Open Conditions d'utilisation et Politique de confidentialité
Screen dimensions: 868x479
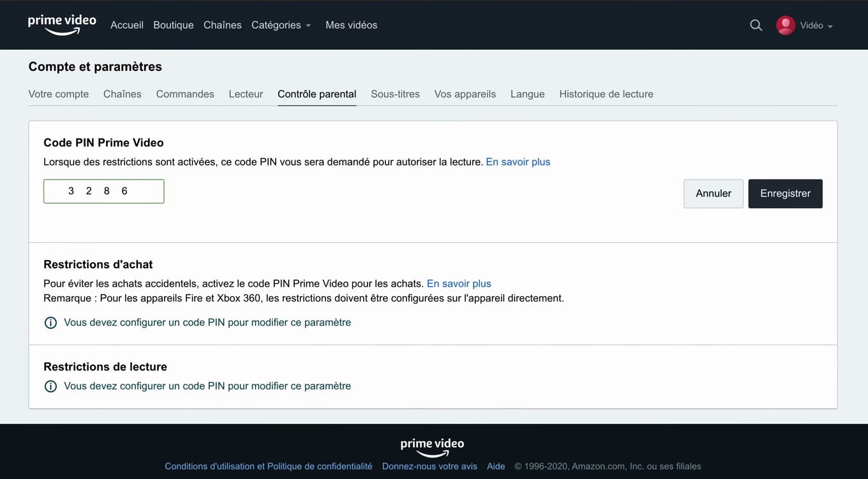(269, 466)
